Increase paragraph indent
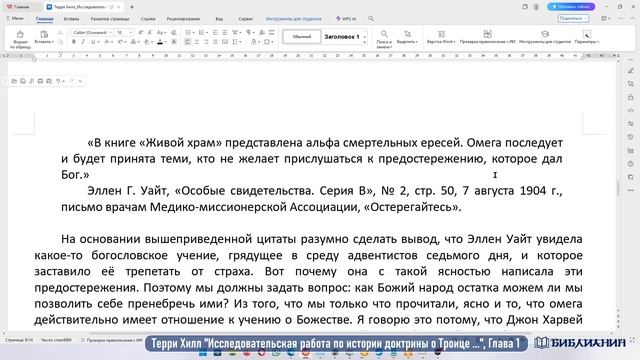 coord(224,32)
